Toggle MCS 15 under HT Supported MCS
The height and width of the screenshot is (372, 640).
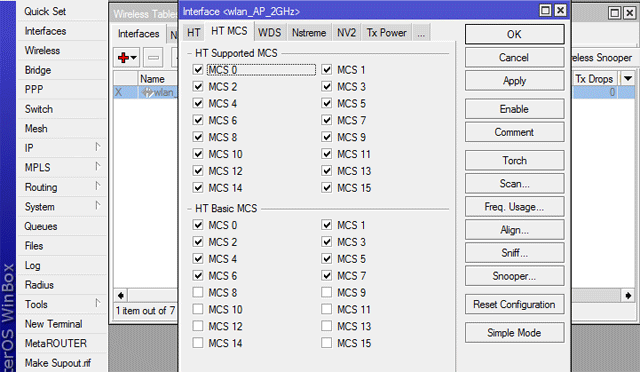point(327,188)
